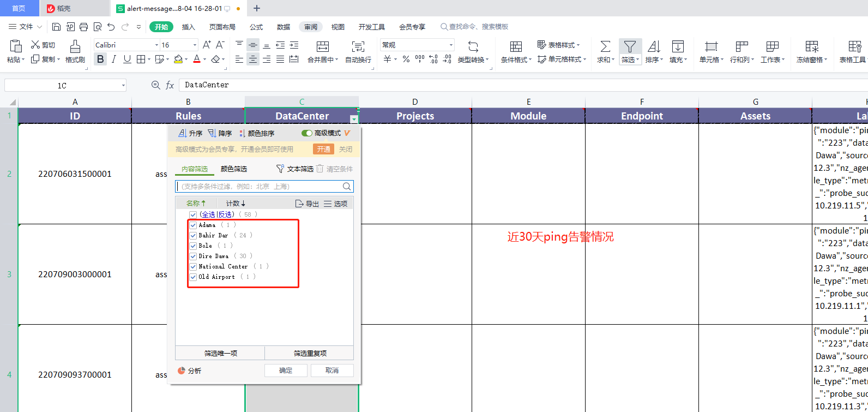Uncheck the Bahir Dar filter checkbox

[x=193, y=236]
